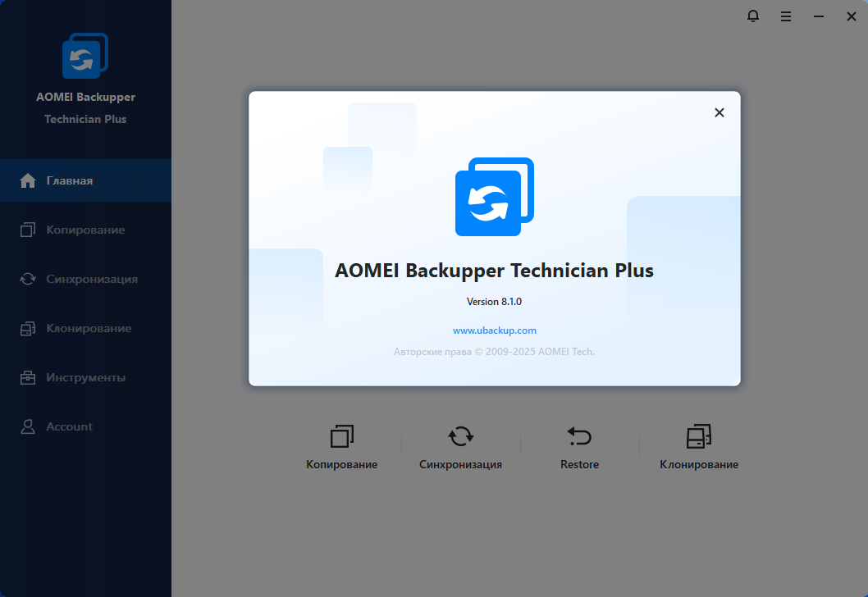
Task: Click the Version 8.1.0 text
Action: click(x=495, y=302)
